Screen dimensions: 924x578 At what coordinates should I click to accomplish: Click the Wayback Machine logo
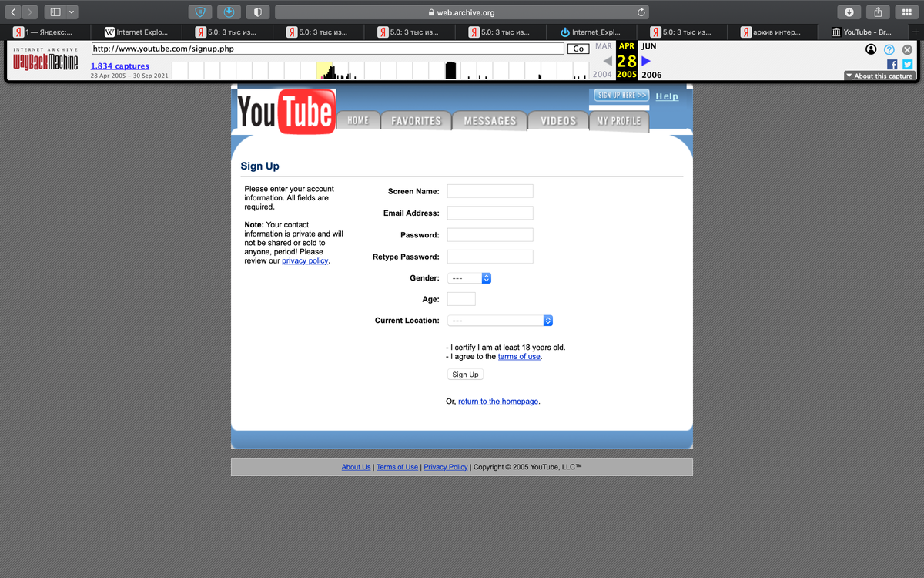tap(45, 61)
